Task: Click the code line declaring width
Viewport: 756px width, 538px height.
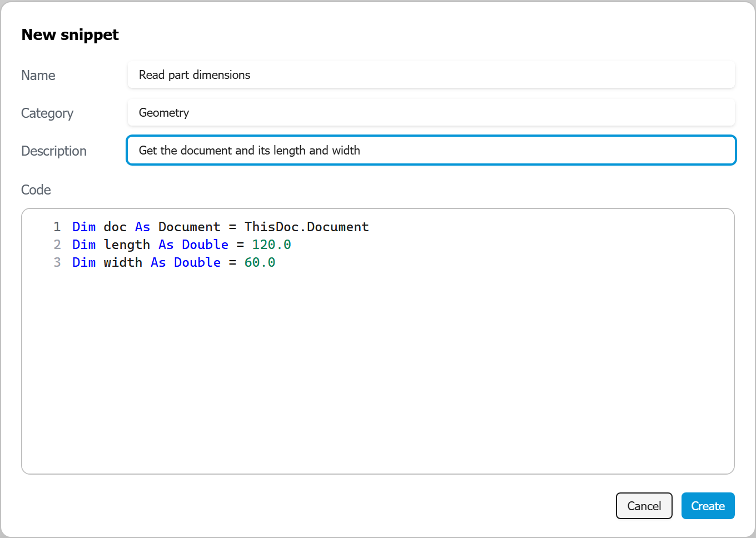Action: tap(174, 262)
